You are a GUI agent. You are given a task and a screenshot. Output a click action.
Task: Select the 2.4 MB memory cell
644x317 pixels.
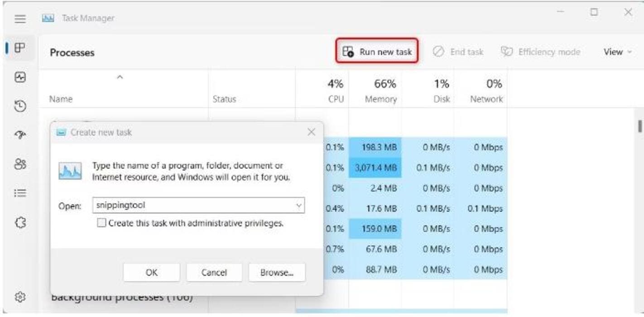(375, 188)
